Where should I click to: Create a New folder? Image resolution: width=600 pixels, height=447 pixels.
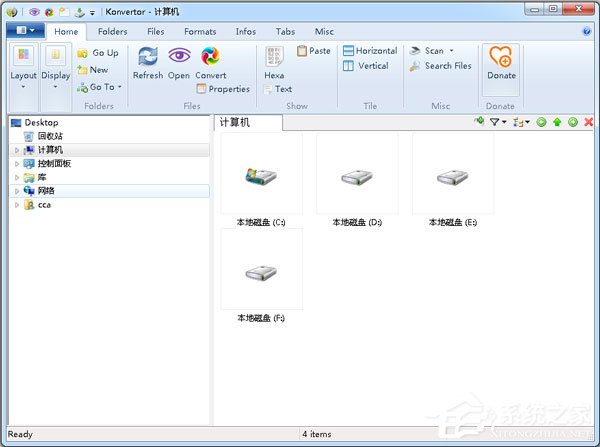tap(93, 70)
